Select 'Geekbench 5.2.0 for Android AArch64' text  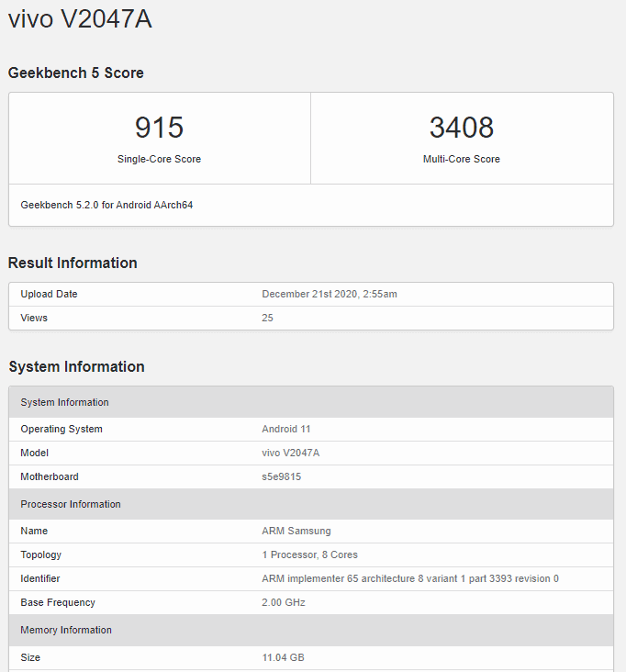coord(106,205)
